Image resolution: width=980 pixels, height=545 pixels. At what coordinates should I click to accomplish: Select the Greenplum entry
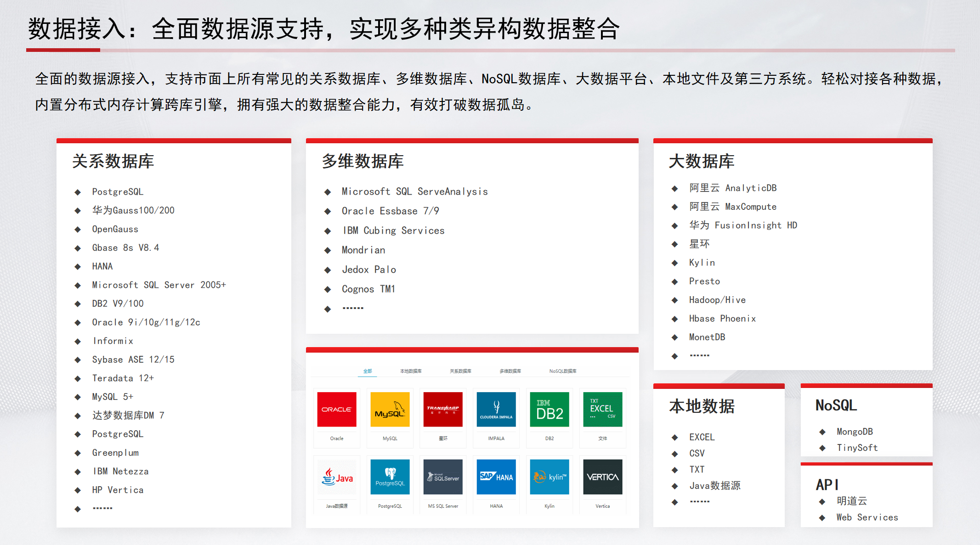[x=115, y=453]
